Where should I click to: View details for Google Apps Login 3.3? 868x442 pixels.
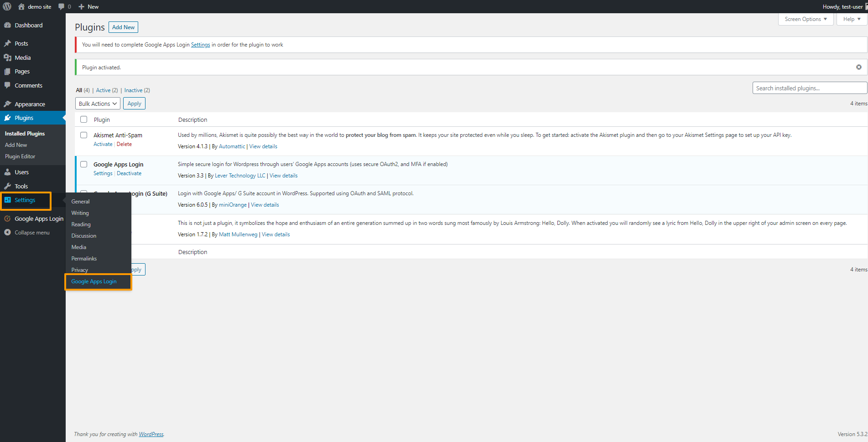point(283,176)
